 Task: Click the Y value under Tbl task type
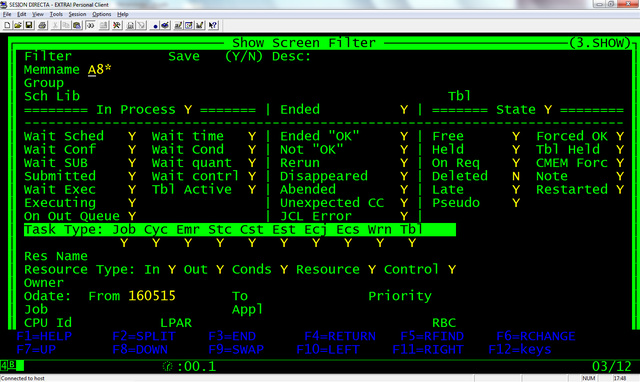(412, 243)
